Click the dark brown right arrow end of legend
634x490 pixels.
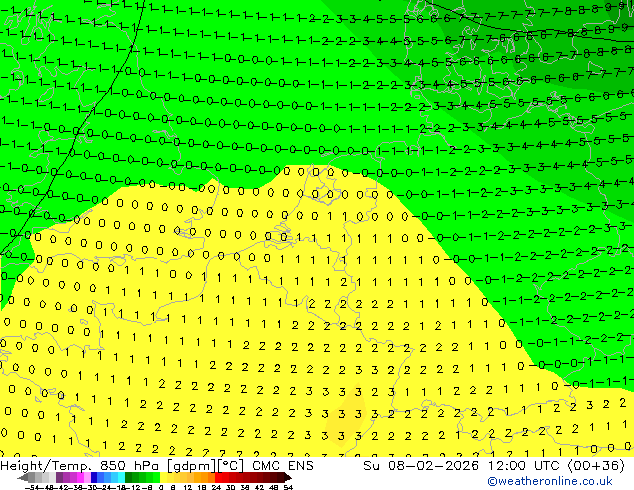click(288, 478)
